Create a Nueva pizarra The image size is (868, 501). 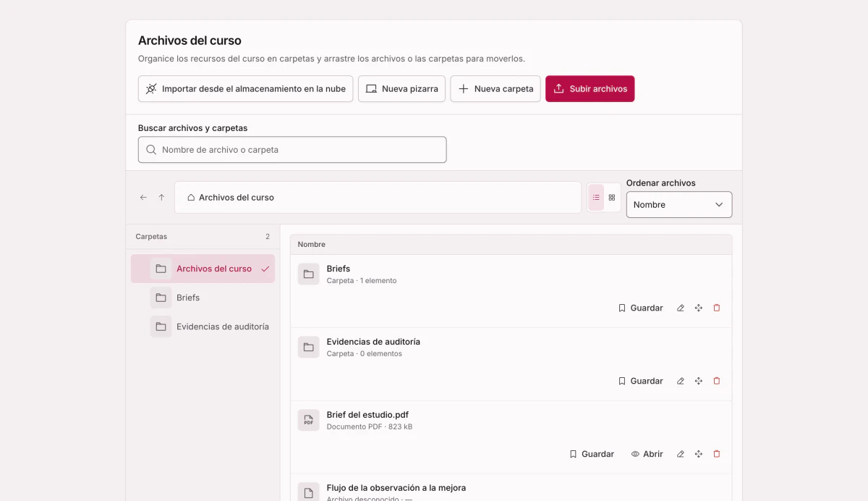point(401,89)
